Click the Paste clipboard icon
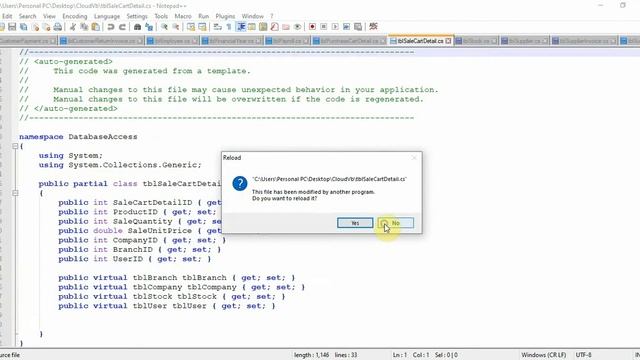Screen dimensions: 640x360 (96, 27)
